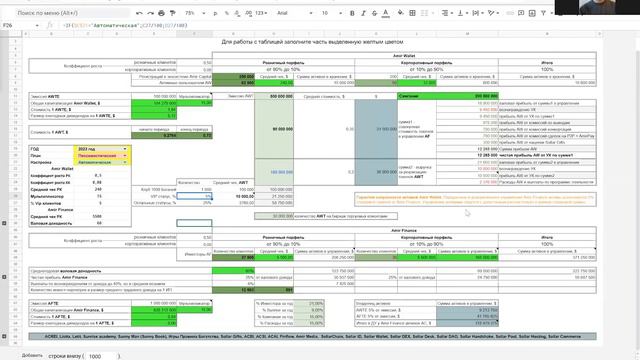Screen dimensions: 640x360
Task: Expand row group near row 42
Action: (4, 277)
